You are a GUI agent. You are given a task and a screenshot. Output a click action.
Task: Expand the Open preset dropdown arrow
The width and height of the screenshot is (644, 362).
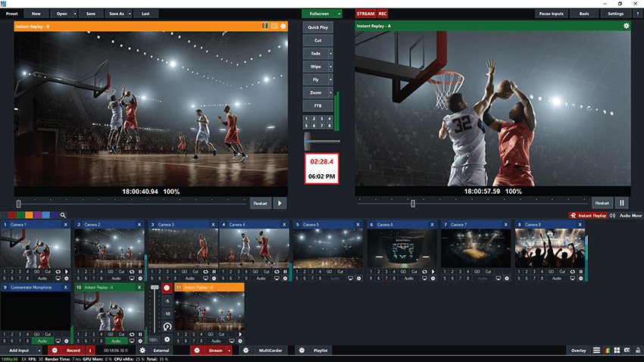pyautogui.click(x=73, y=14)
